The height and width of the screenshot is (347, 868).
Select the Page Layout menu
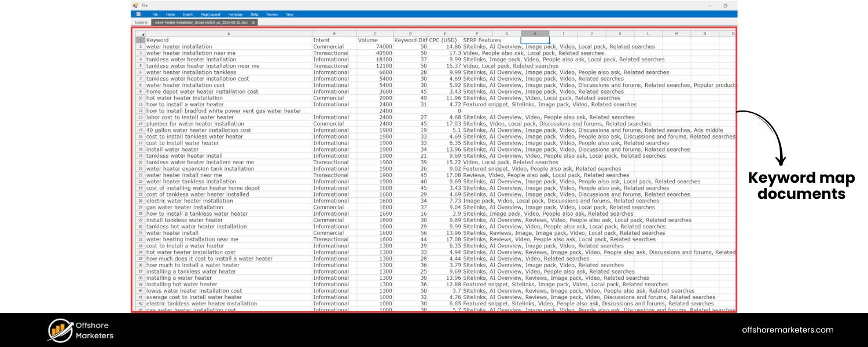pyautogui.click(x=210, y=14)
